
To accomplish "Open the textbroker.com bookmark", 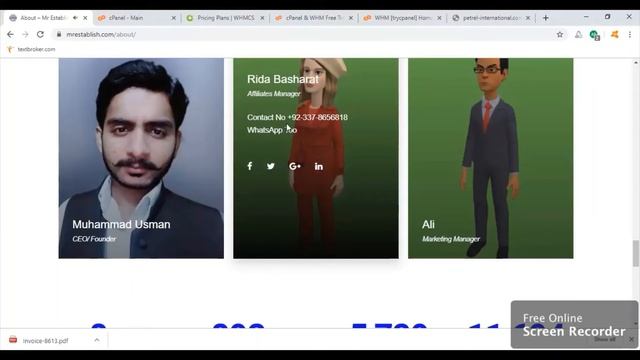I will (31, 49).
